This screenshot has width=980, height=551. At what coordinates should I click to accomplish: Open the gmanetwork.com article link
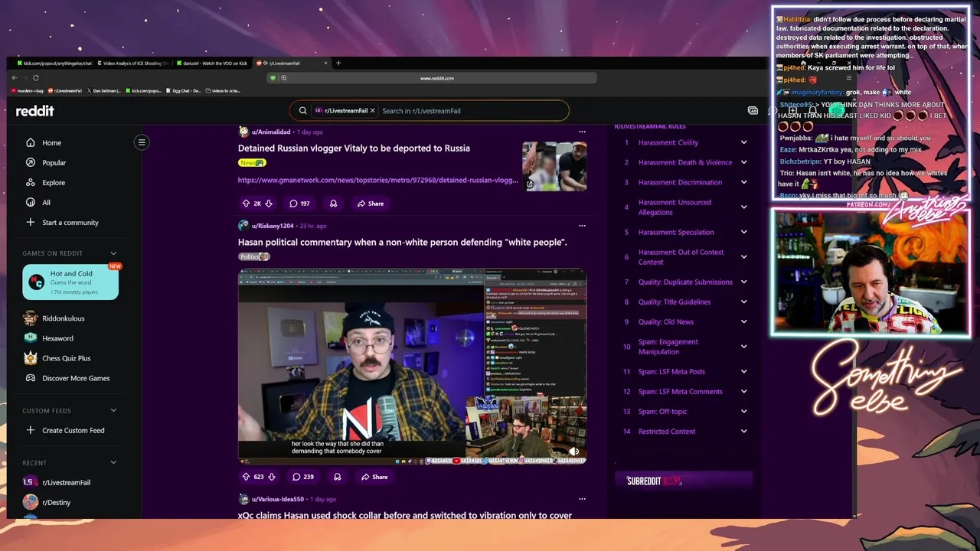pos(378,180)
